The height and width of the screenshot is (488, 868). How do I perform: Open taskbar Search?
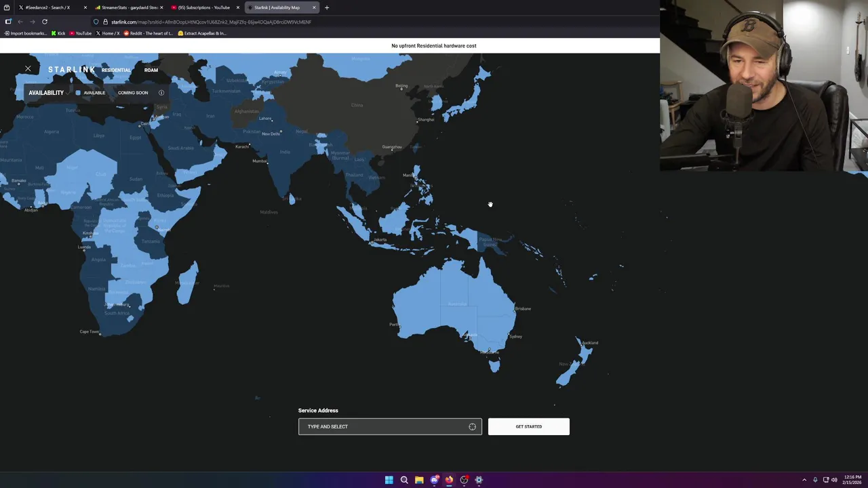pyautogui.click(x=404, y=480)
